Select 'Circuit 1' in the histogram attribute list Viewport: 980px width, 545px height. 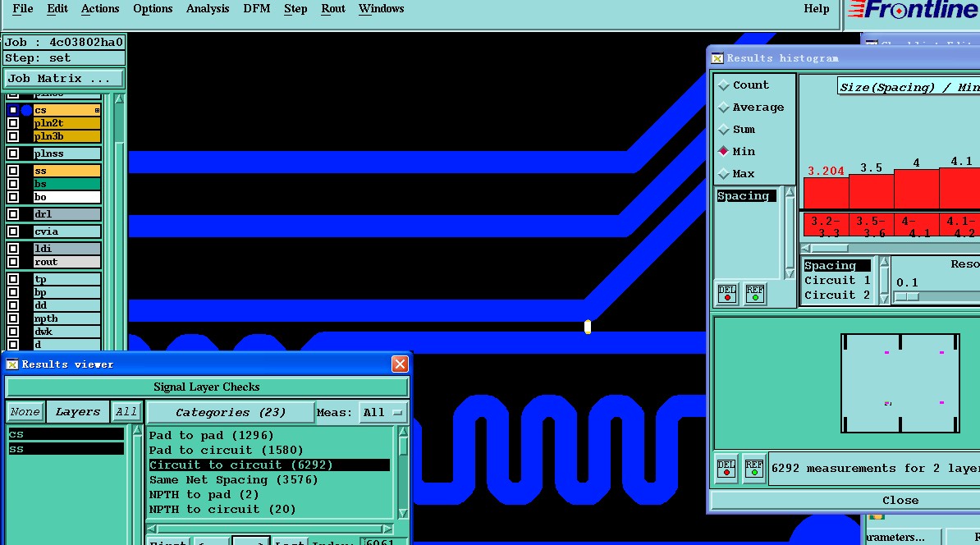tap(837, 281)
